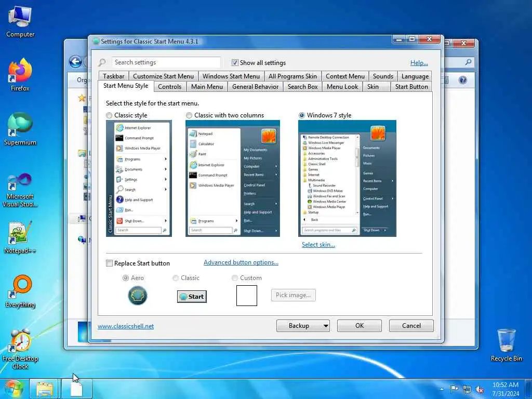Screen dimensions: 532x399
Task: Click the Windows 7 style preview image
Action: [347, 179]
